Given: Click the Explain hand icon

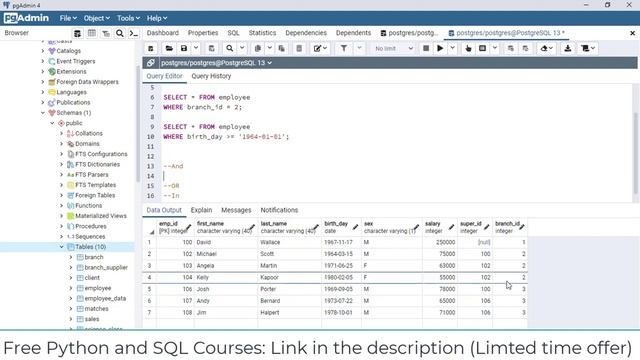Looking at the screenshot, I should tap(468, 48).
